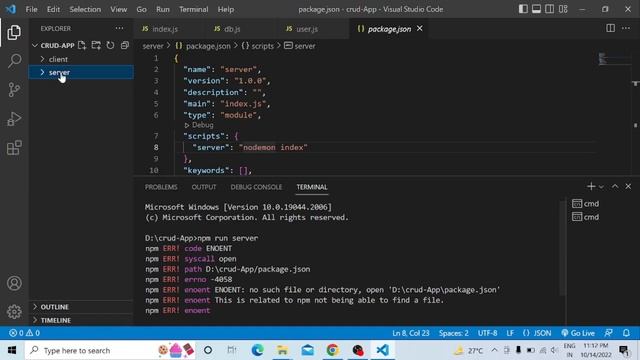This screenshot has width=640, height=360.
Task: Open Google Chrome from the taskbar
Action: [333, 350]
